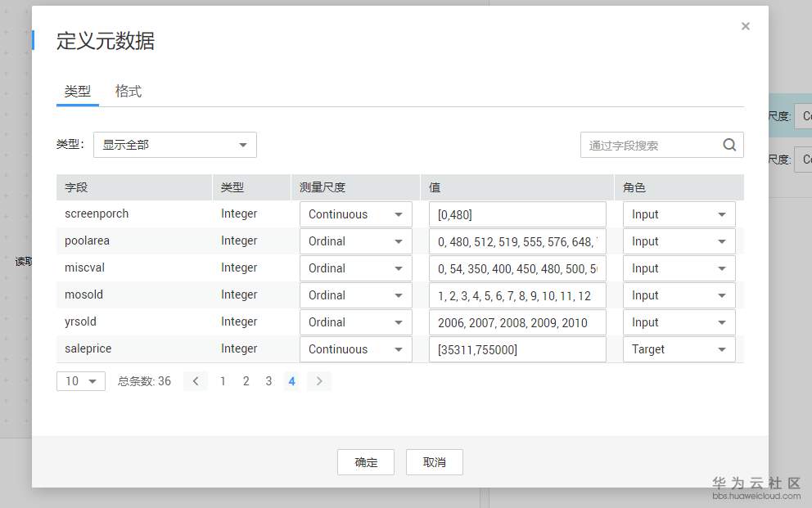Open page size selector showing 10
812x508 pixels.
tap(81, 381)
